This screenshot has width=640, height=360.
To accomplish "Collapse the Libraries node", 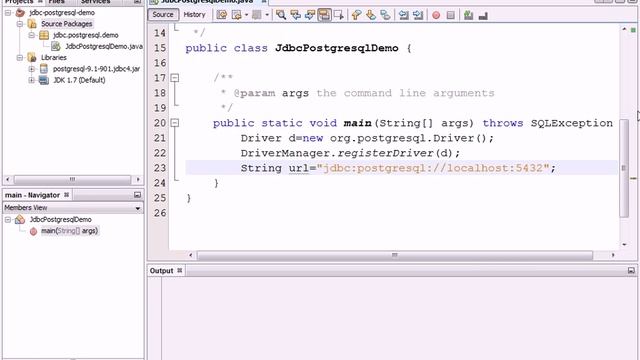I will 20,58.
